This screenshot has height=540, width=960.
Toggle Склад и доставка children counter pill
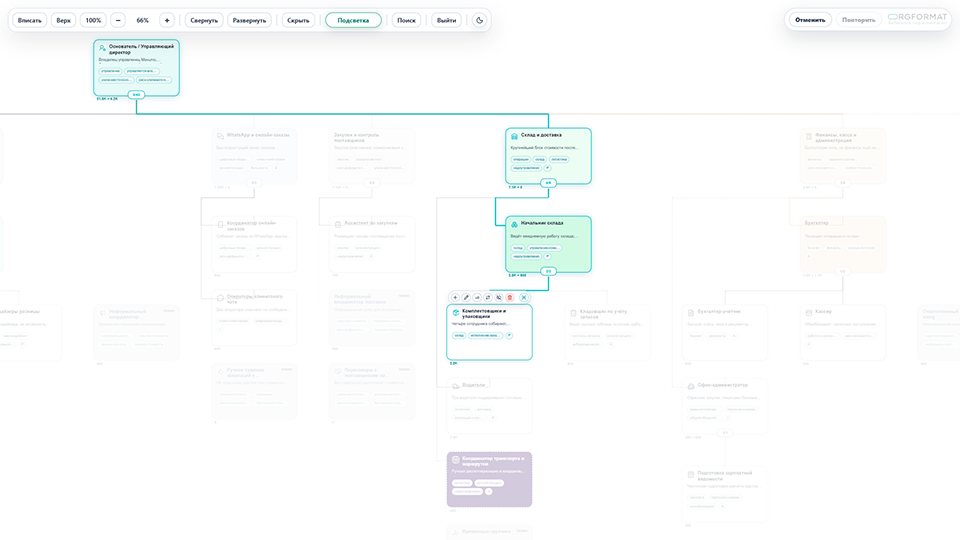point(548,183)
